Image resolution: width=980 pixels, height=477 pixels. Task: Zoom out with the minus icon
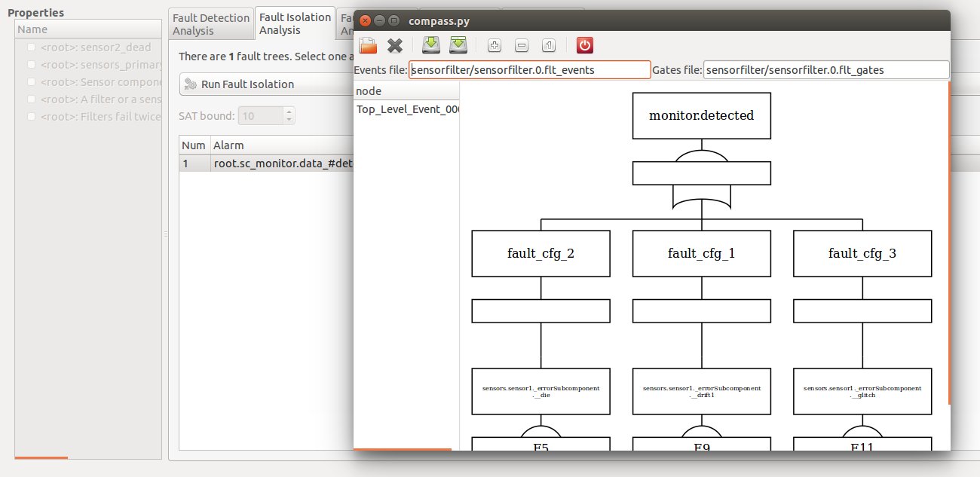pyautogui.click(x=522, y=45)
